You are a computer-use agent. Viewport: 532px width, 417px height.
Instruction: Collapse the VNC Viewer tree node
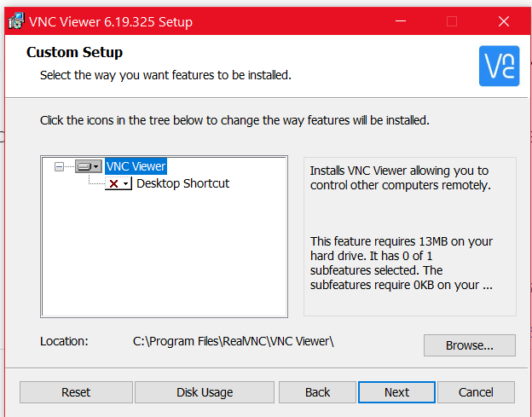pos(59,166)
